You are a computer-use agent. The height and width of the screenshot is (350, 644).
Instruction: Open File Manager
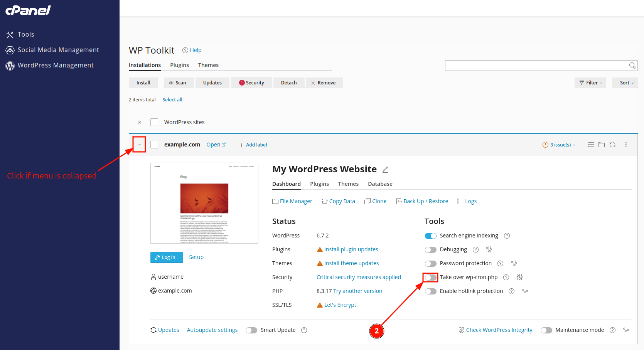[292, 201]
